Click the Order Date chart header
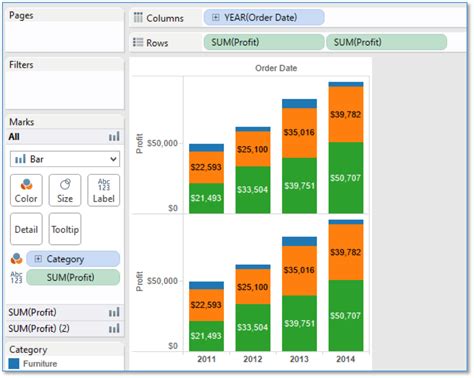Screen dimensions: 474x378 [x=276, y=68]
